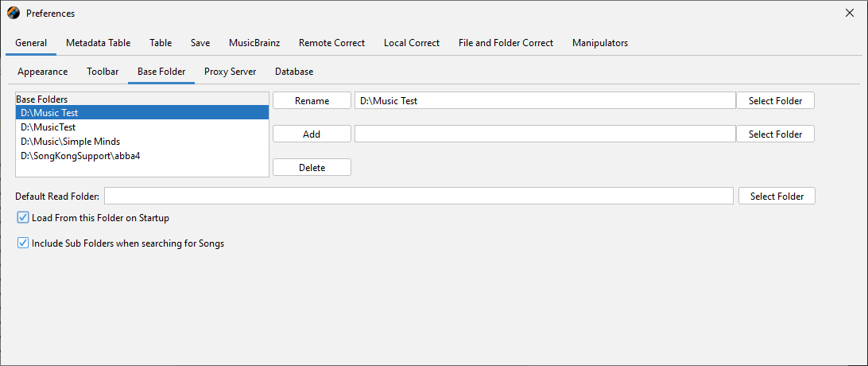Click the empty text field beside Add
The height and width of the screenshot is (366, 868).
(544, 134)
